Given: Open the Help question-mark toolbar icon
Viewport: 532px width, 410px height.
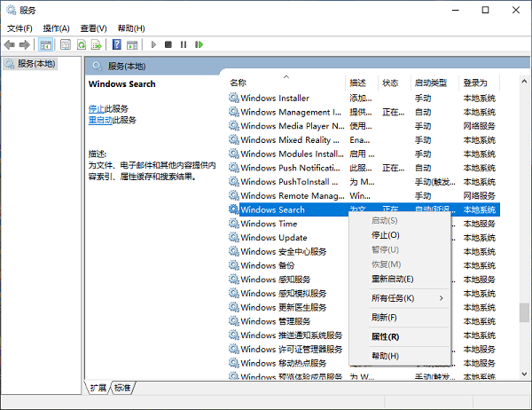Looking at the screenshot, I should pyautogui.click(x=117, y=44).
